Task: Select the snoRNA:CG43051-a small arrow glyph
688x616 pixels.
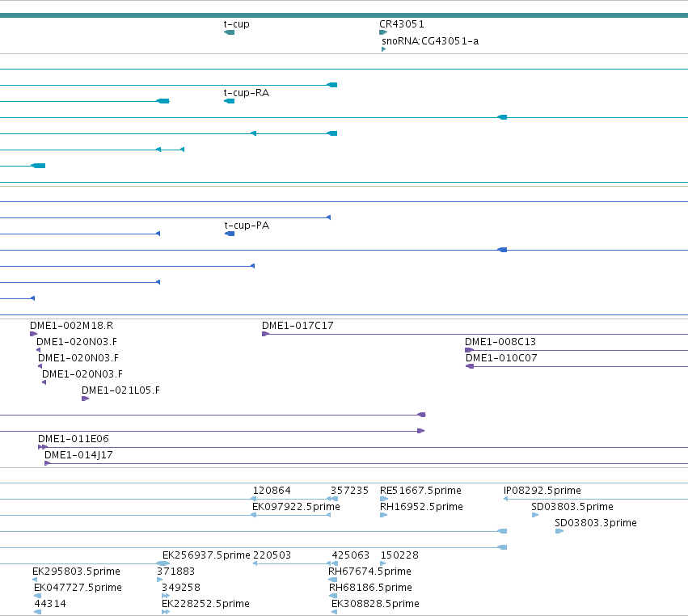Action: [383, 49]
